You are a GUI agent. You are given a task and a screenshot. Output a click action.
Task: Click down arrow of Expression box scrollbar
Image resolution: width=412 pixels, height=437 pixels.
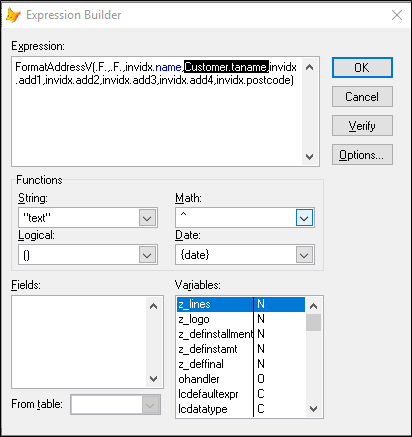click(309, 156)
